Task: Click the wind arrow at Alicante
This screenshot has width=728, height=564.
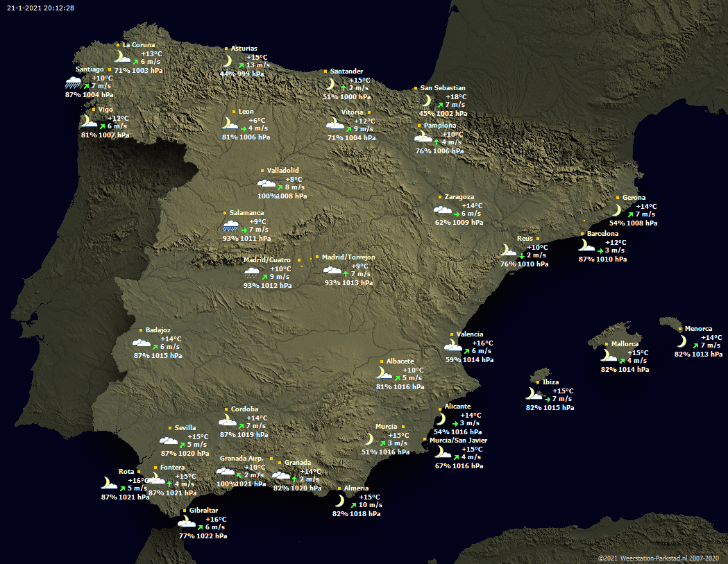Action: 454,423
